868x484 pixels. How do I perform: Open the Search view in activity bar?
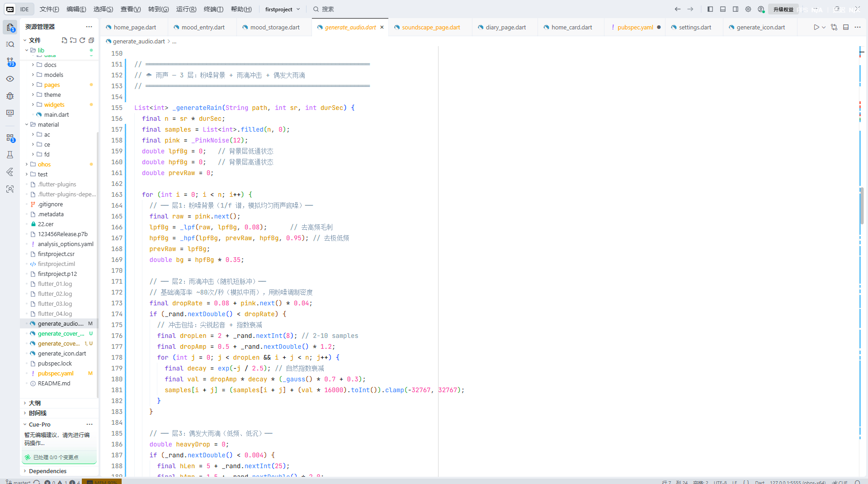click(10, 44)
